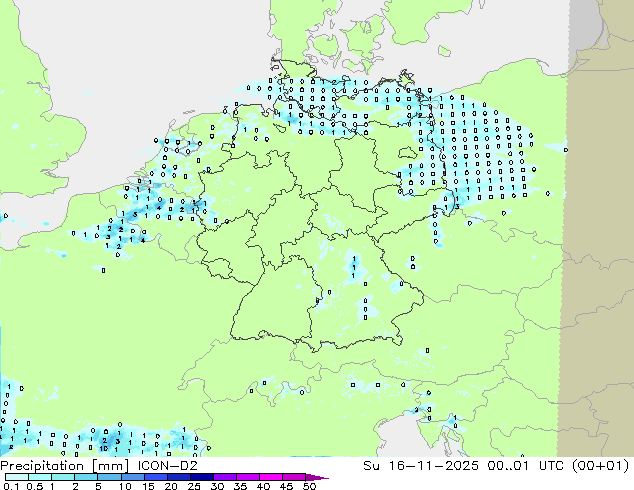The height and width of the screenshot is (490, 634).
Task: Click the purple arrow end of the legend
Action: (x=317, y=477)
